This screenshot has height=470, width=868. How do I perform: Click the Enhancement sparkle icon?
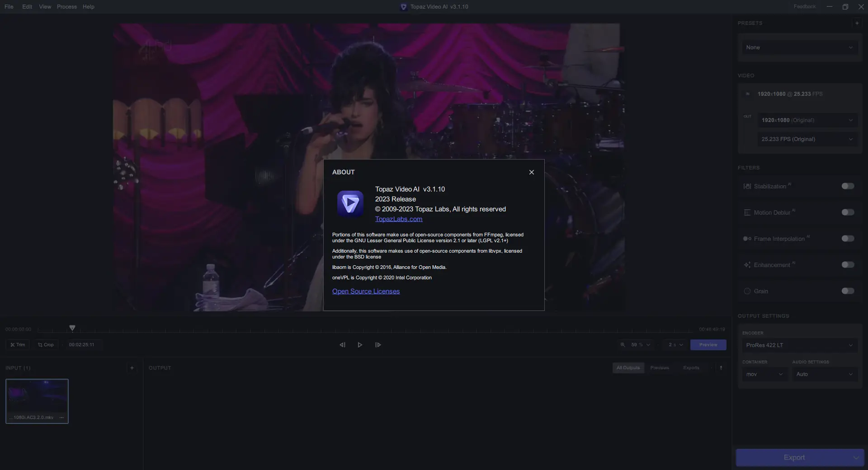click(747, 265)
